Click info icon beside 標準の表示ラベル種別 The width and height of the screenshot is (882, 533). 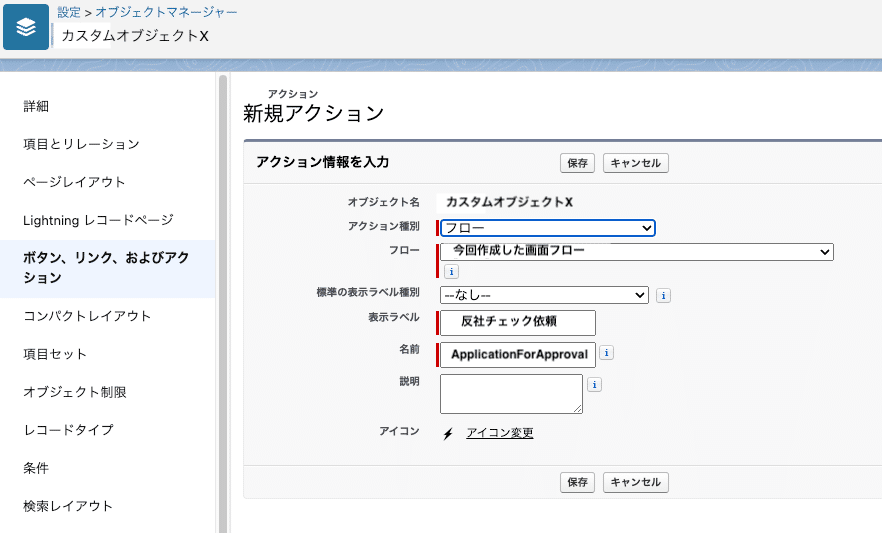(663, 295)
